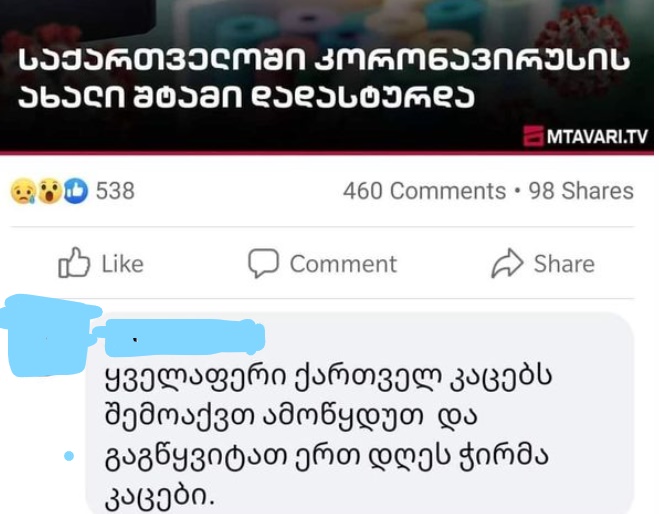The image size is (659, 514).
Task: Tap the thumbs-up outline icon to like
Action: coord(75,264)
